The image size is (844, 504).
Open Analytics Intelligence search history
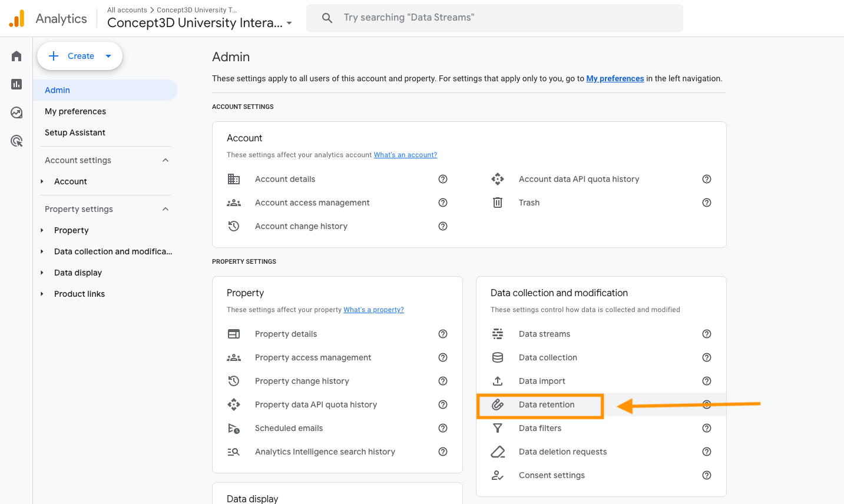pos(325,452)
